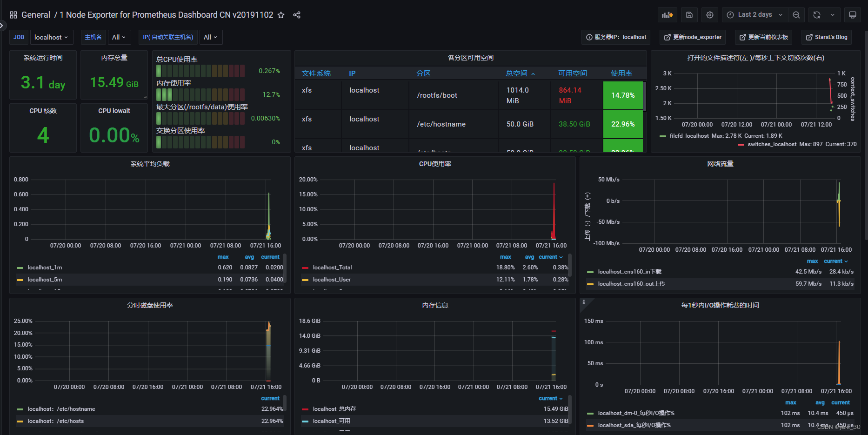This screenshot has height=435, width=868.
Task: Click the CPU iowait 0.00% stat
Action: (x=114, y=135)
